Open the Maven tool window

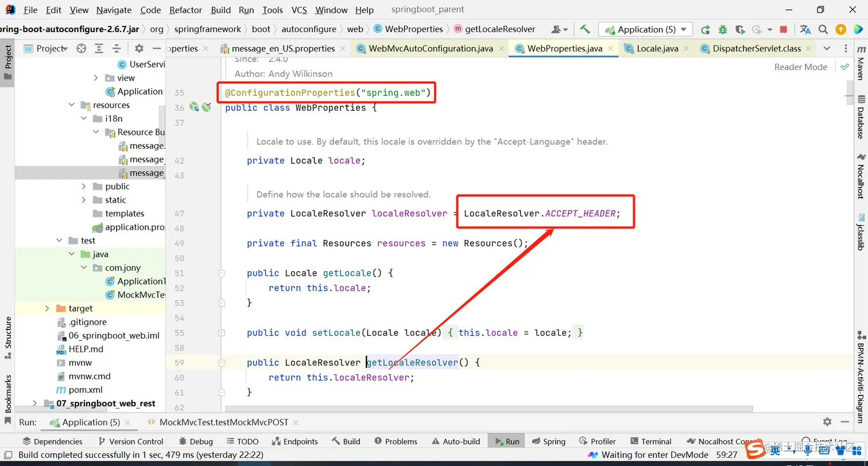point(861,64)
